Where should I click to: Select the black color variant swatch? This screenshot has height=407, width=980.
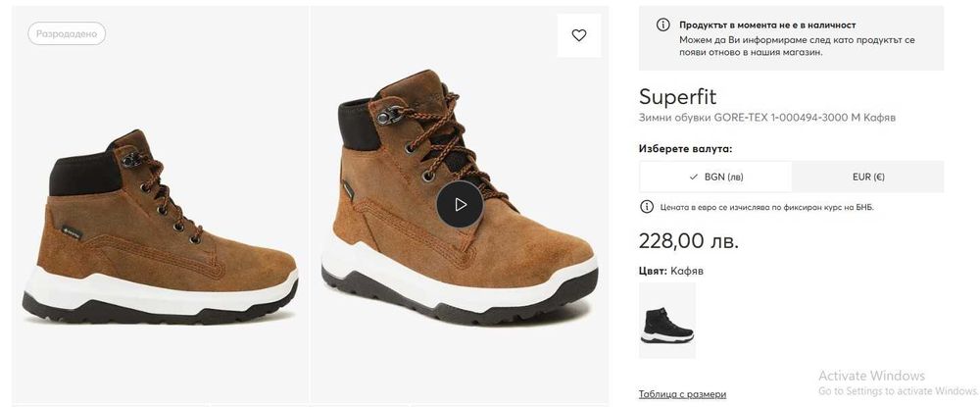pyautogui.click(x=667, y=321)
